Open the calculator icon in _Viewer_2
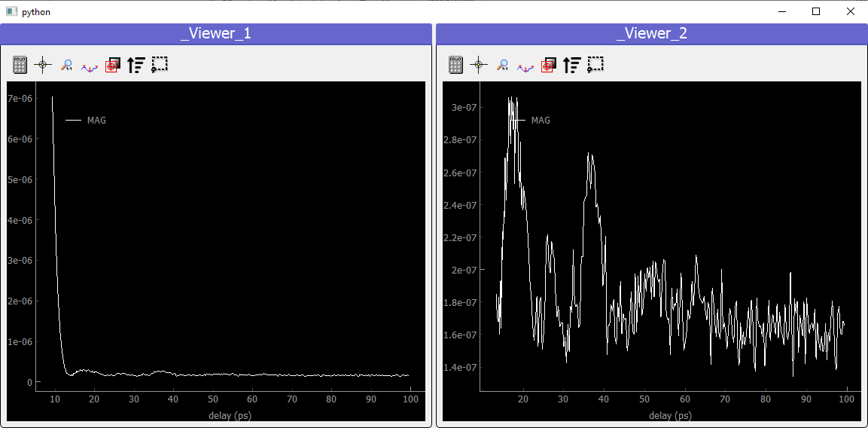The height and width of the screenshot is (428, 868). 455,65
